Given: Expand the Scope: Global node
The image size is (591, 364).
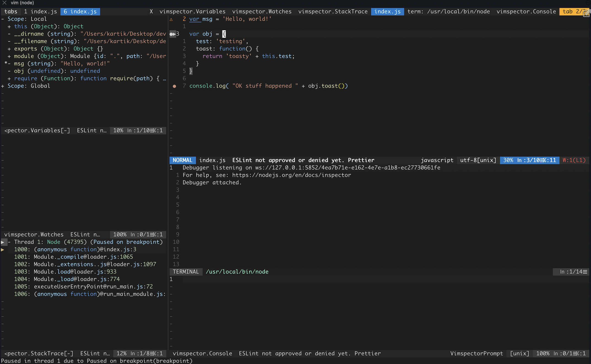Looking at the screenshot, I should tap(3, 86).
